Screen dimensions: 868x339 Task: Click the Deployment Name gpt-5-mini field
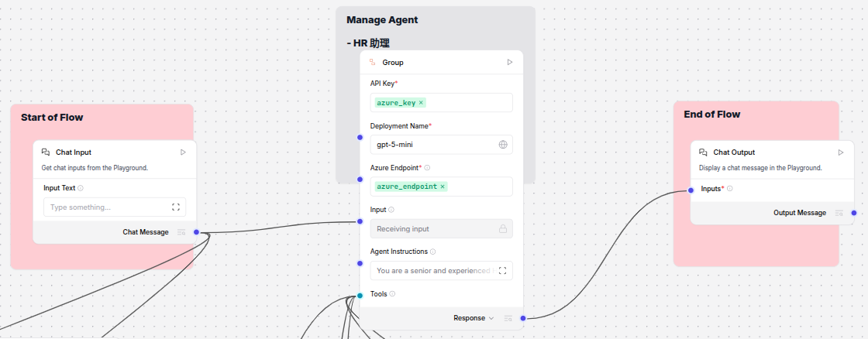(x=441, y=144)
